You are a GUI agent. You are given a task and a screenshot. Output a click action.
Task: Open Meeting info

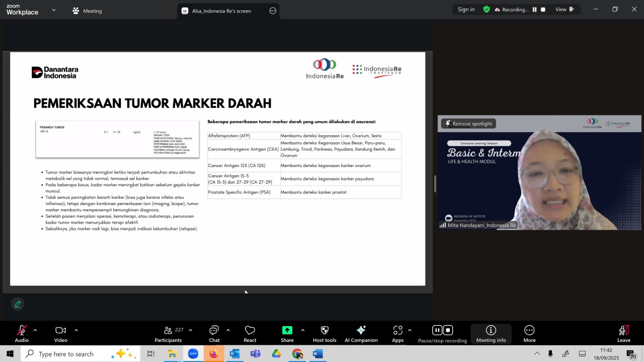[491, 333]
